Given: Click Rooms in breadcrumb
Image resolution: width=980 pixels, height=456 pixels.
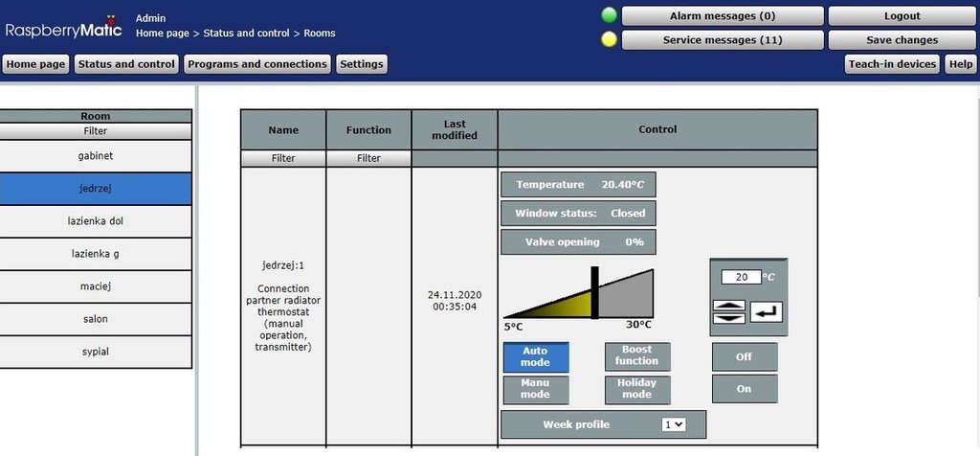Looking at the screenshot, I should click(x=320, y=34).
